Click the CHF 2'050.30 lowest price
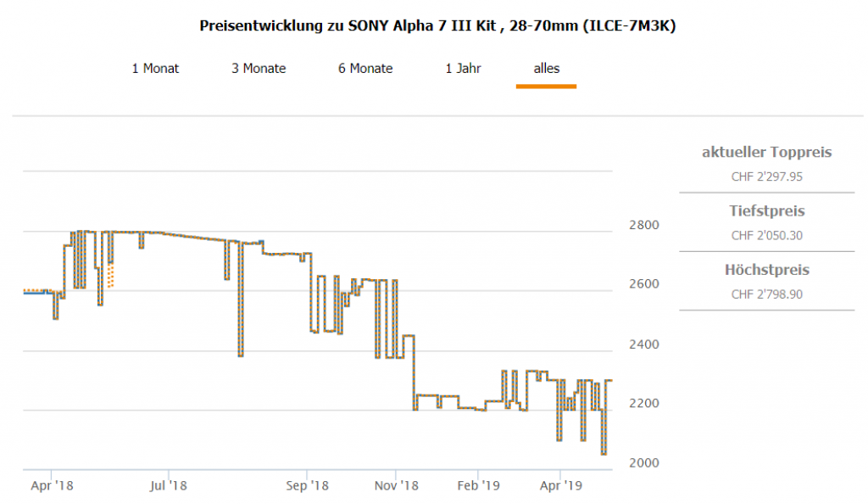 click(766, 235)
